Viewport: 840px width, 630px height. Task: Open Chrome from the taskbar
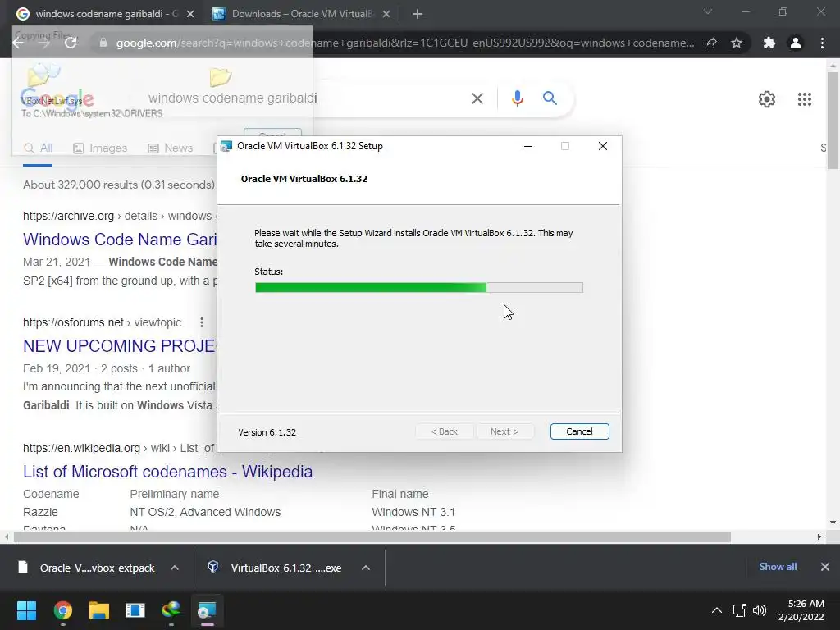tap(62, 610)
